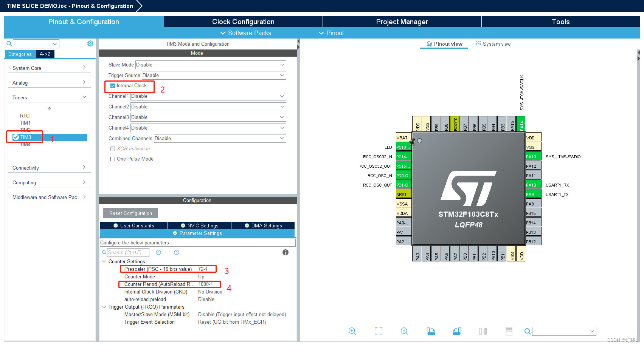Click the Prescaler value 72-1
644x346 pixels.
coord(203,269)
